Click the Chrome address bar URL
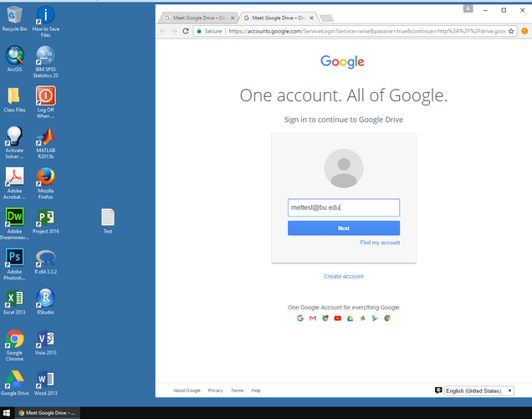 pos(366,31)
